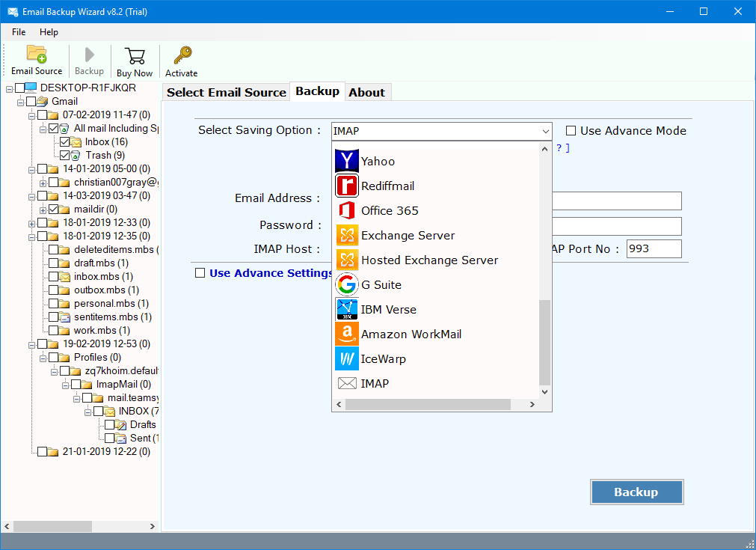Check the Gmail folder checkbox
The image size is (756, 550).
click(x=31, y=101)
